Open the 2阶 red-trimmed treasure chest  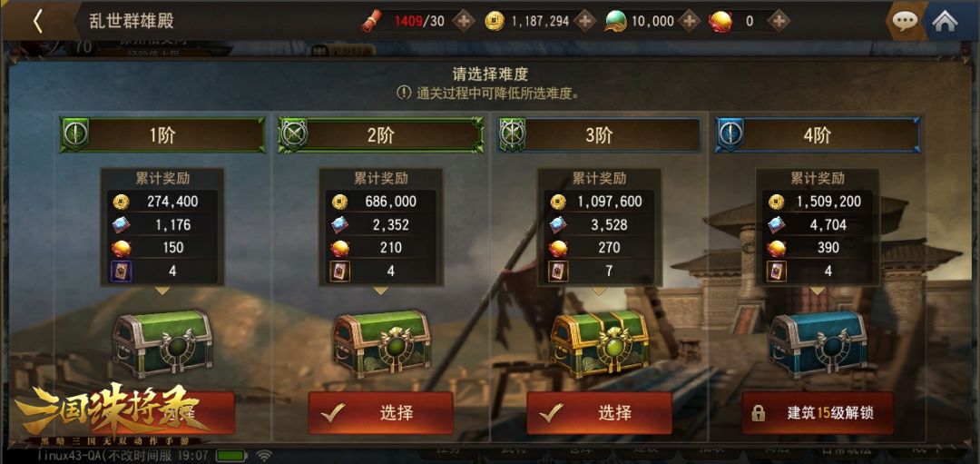tap(380, 343)
